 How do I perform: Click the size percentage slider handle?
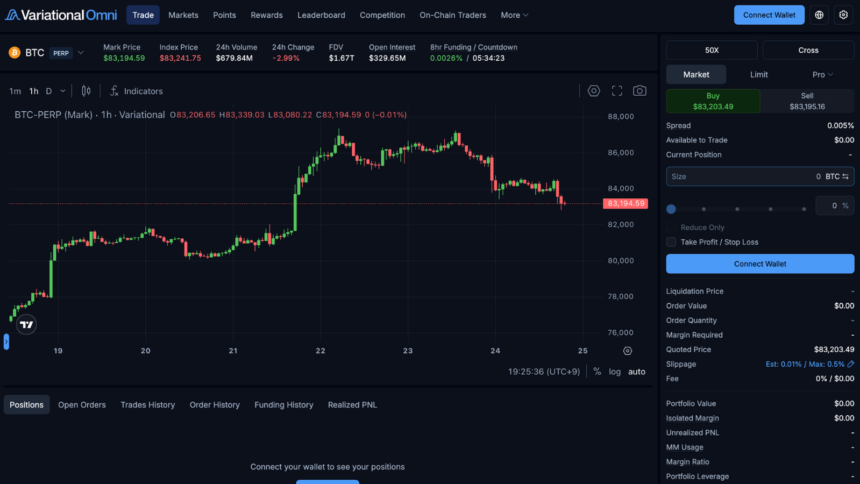[671, 209]
